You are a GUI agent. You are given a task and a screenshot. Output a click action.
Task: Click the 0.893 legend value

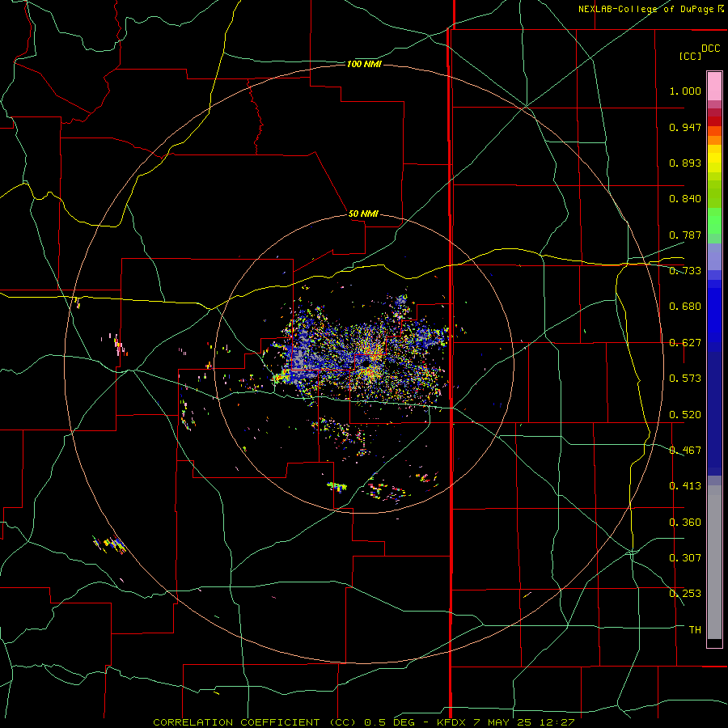(685, 163)
